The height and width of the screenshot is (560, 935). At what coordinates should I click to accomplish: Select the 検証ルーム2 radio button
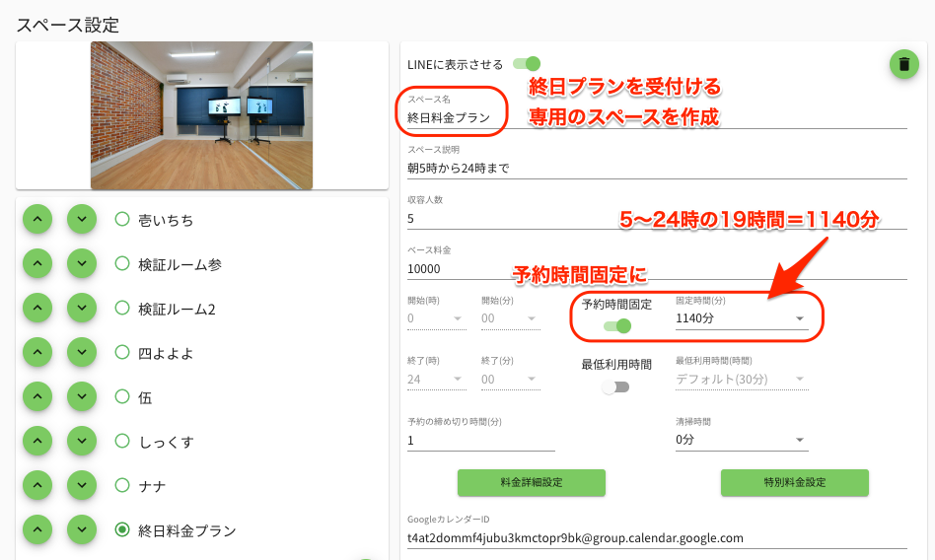click(122, 309)
